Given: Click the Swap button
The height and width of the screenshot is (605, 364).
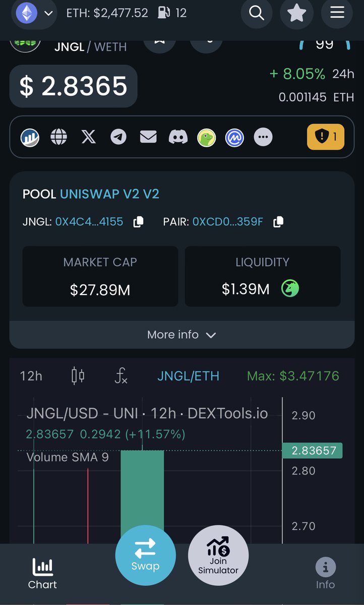Looking at the screenshot, I should 145,555.
